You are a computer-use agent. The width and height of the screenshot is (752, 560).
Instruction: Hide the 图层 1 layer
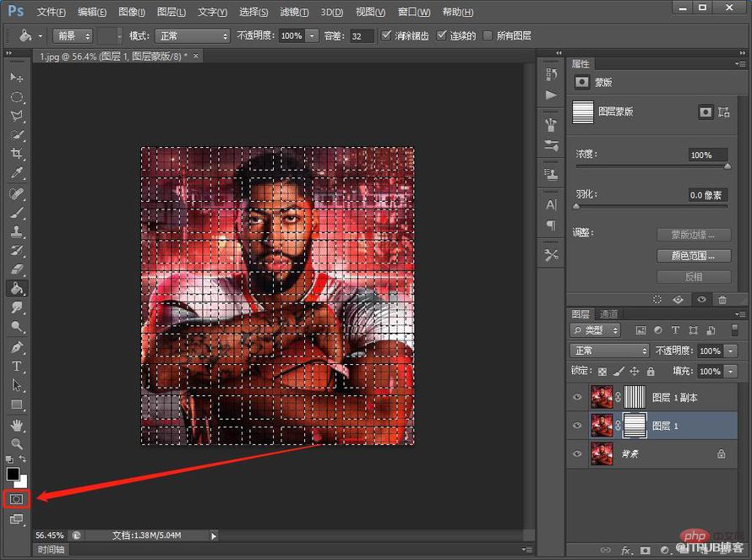tap(577, 425)
